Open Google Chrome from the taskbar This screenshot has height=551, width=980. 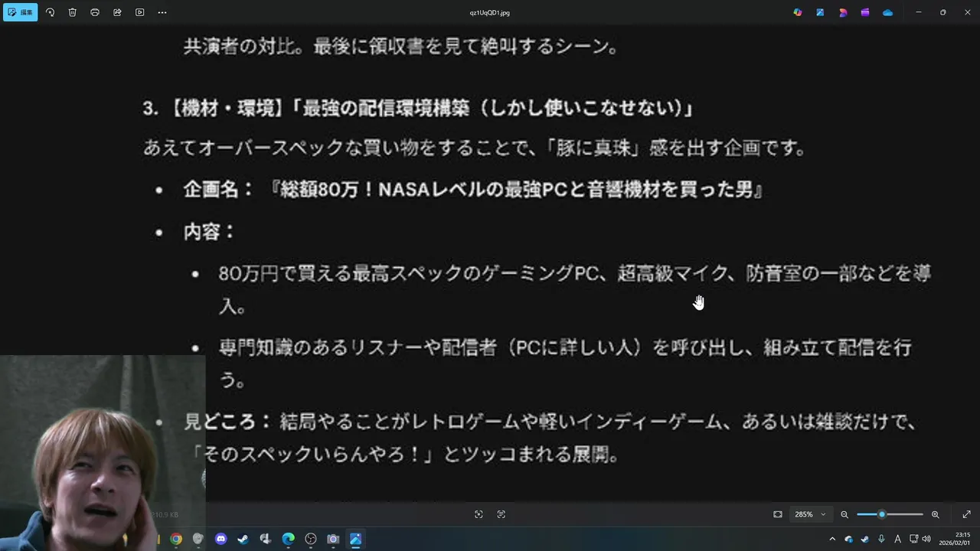[x=176, y=539]
